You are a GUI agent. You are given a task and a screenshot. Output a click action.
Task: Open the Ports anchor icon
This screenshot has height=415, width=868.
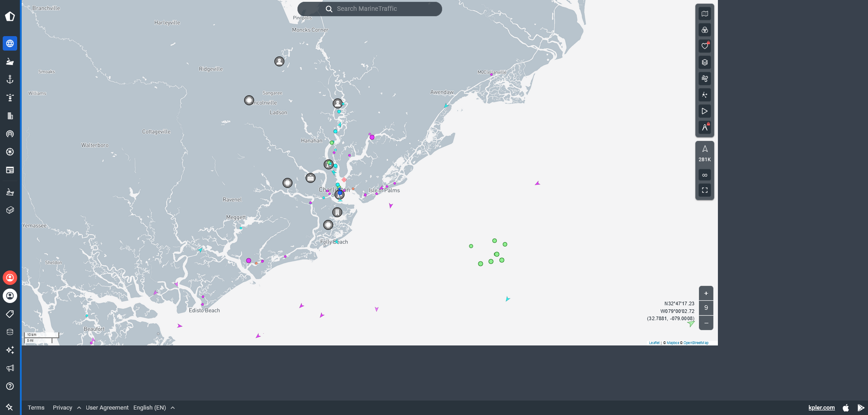(x=10, y=79)
